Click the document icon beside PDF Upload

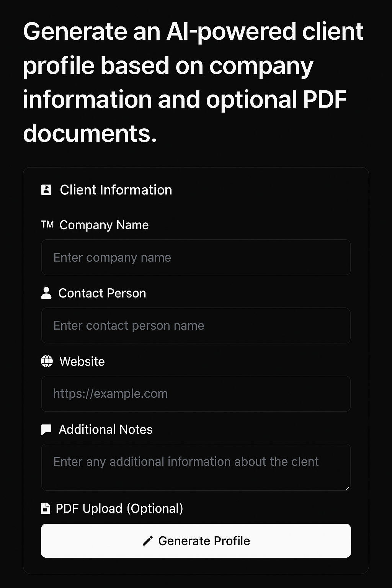(x=46, y=508)
